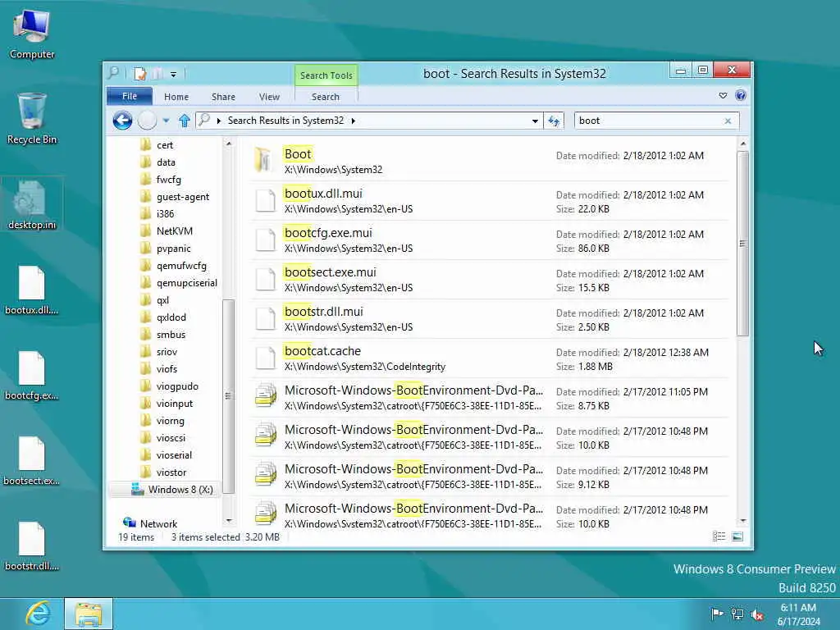The width and height of the screenshot is (840, 630).
Task: Click breadcrumb arrow before Search Results
Action: pos(218,121)
